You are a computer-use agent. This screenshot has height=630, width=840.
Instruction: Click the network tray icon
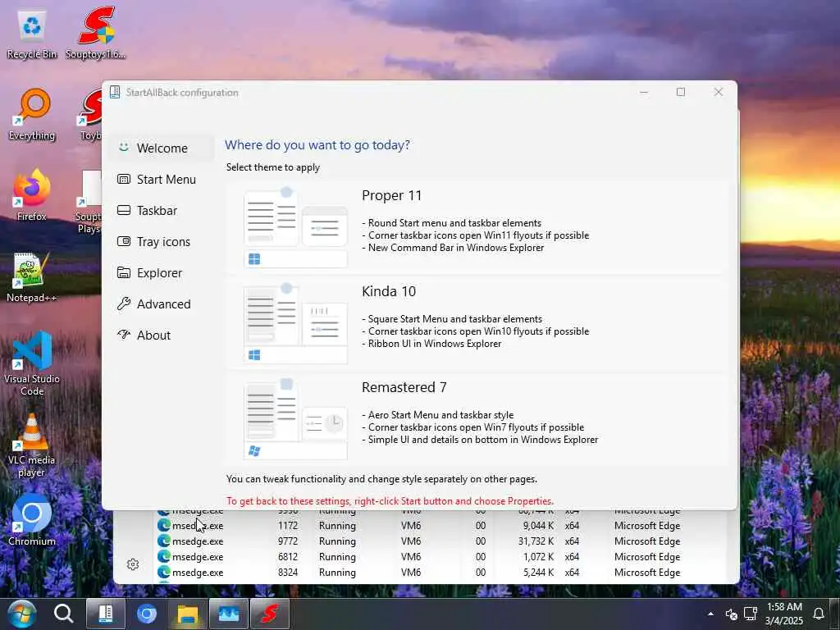coord(751,614)
